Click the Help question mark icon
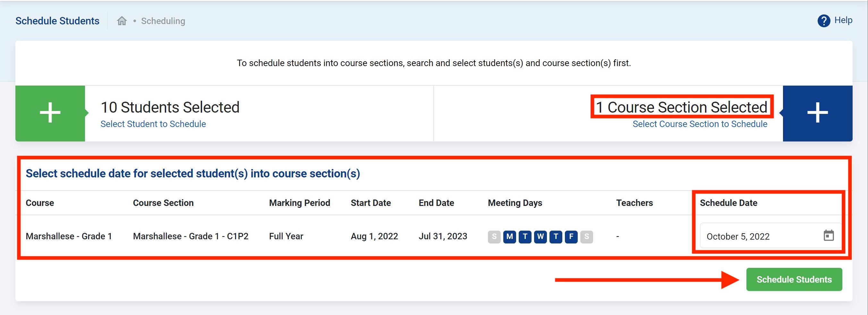 [x=823, y=21]
